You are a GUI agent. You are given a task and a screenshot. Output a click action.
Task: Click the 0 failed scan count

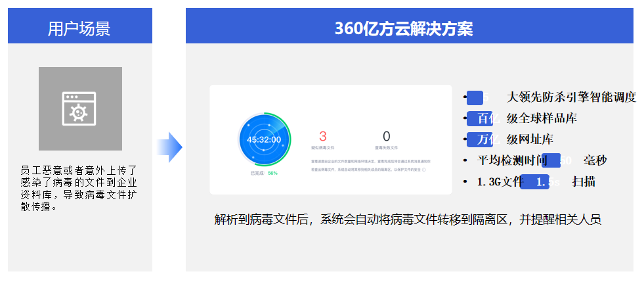point(386,136)
